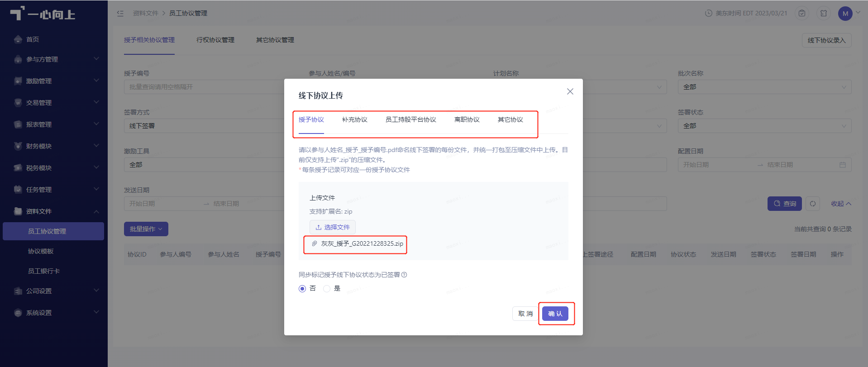Click the 参与方管理 sidebar icon

coord(18,59)
